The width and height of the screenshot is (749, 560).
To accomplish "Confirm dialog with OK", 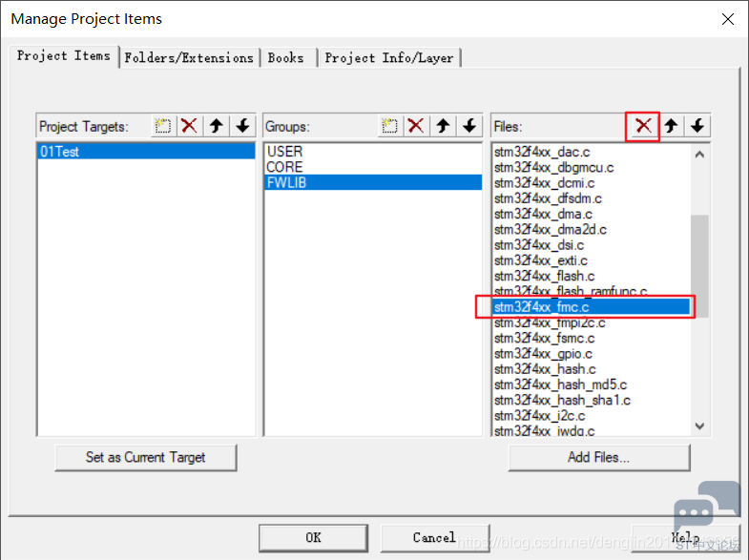I will pyautogui.click(x=313, y=537).
